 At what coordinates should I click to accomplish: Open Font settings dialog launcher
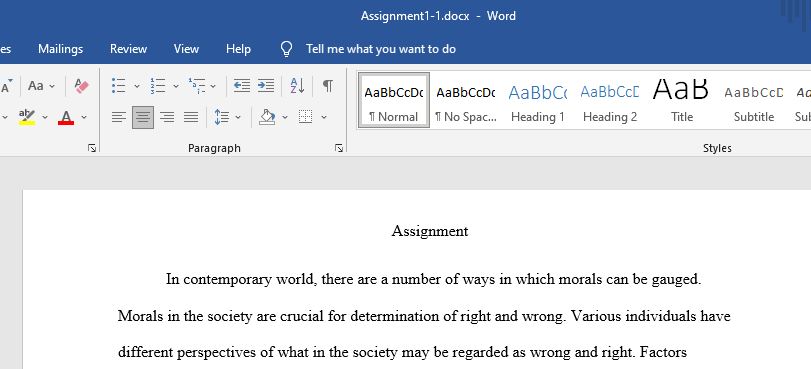tap(92, 149)
